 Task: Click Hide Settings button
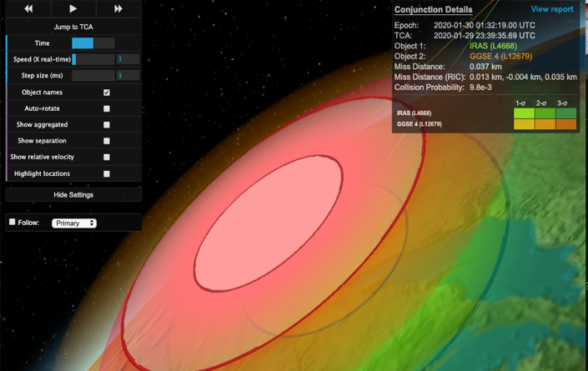click(x=73, y=195)
